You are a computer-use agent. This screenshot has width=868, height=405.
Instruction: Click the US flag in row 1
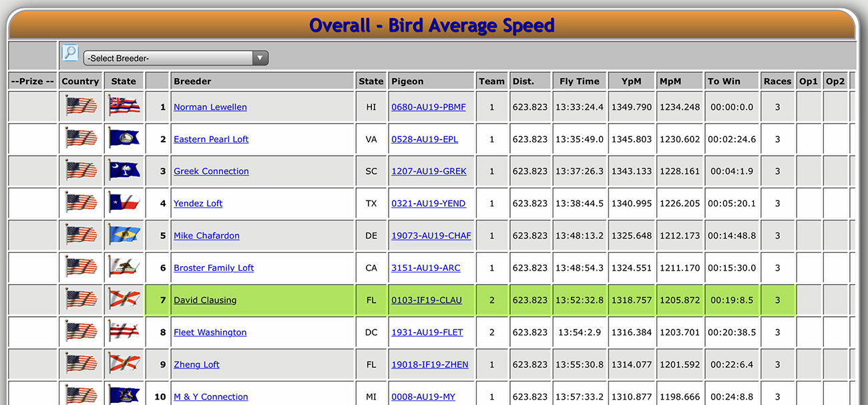[x=81, y=106]
